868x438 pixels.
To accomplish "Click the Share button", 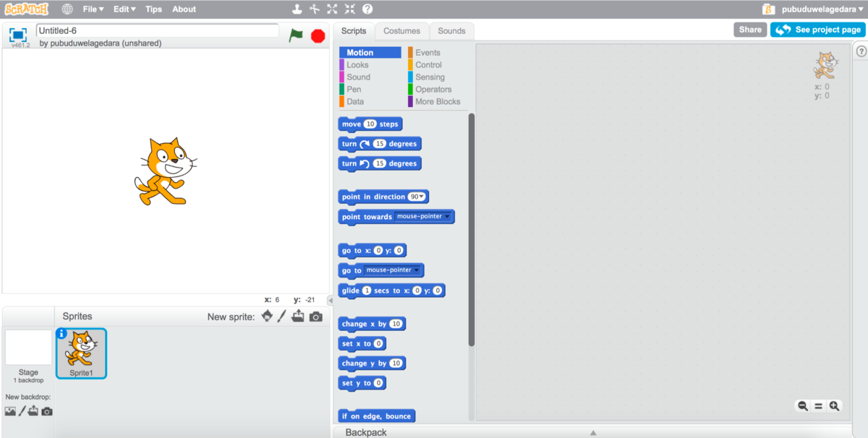I will 750,30.
